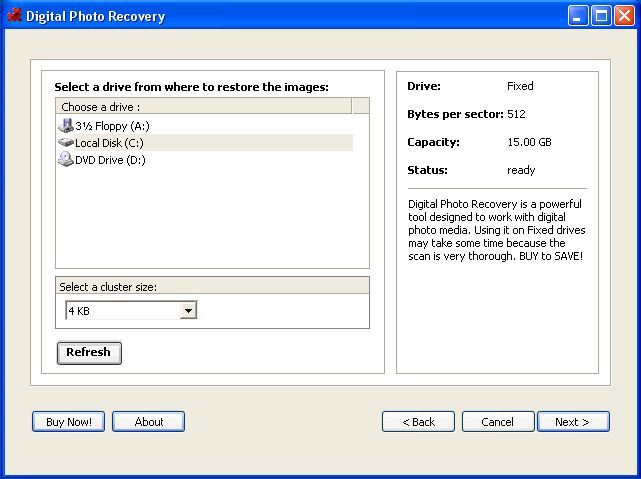
Task: Click the 'Choose a drive :' column header
Action: [204, 106]
